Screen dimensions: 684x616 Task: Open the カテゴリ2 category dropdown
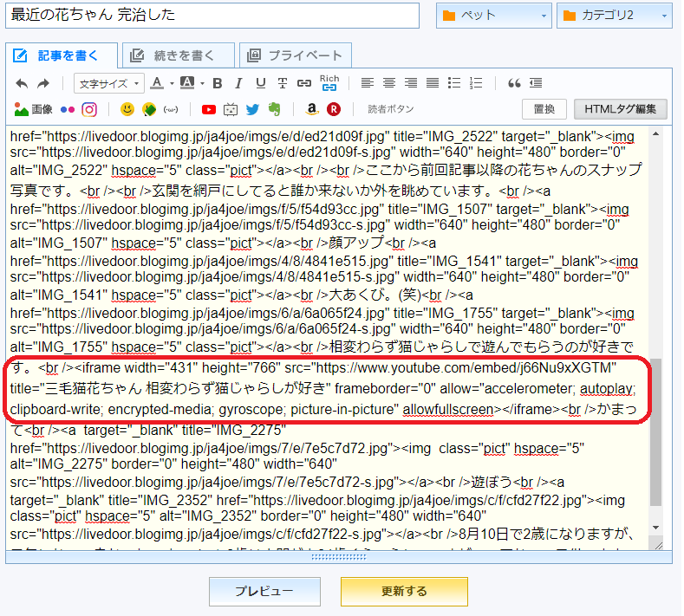(614, 16)
